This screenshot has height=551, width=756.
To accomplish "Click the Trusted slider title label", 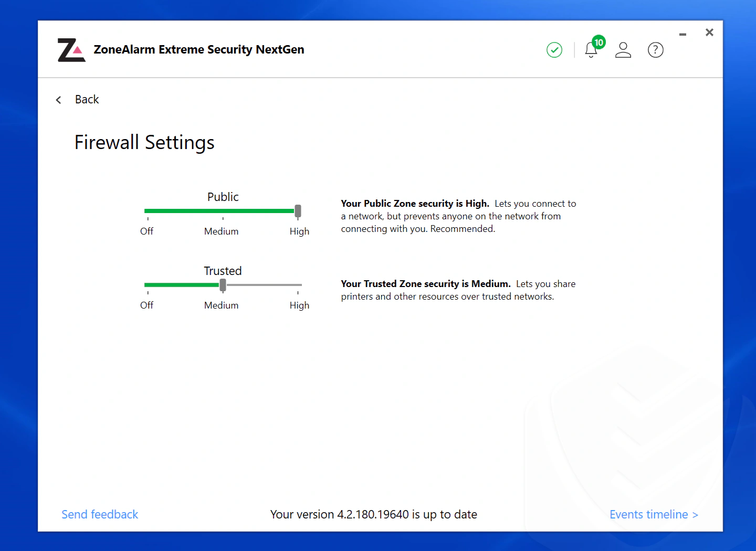I will [223, 271].
